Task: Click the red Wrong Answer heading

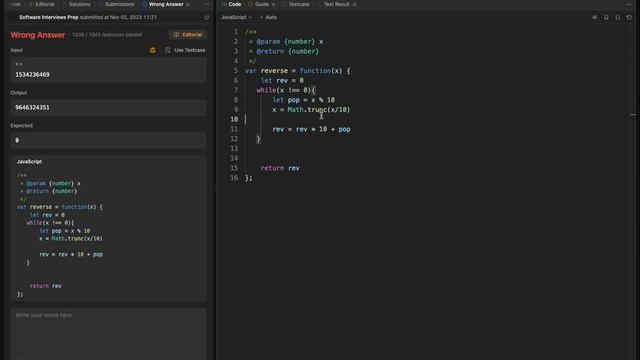Action: point(38,35)
